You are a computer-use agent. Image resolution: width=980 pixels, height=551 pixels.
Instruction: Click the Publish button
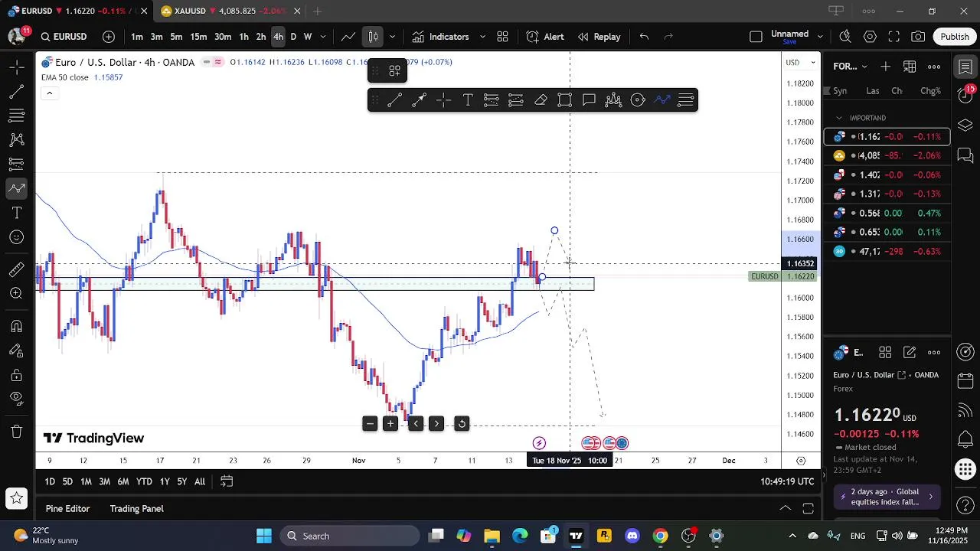(x=955, y=37)
